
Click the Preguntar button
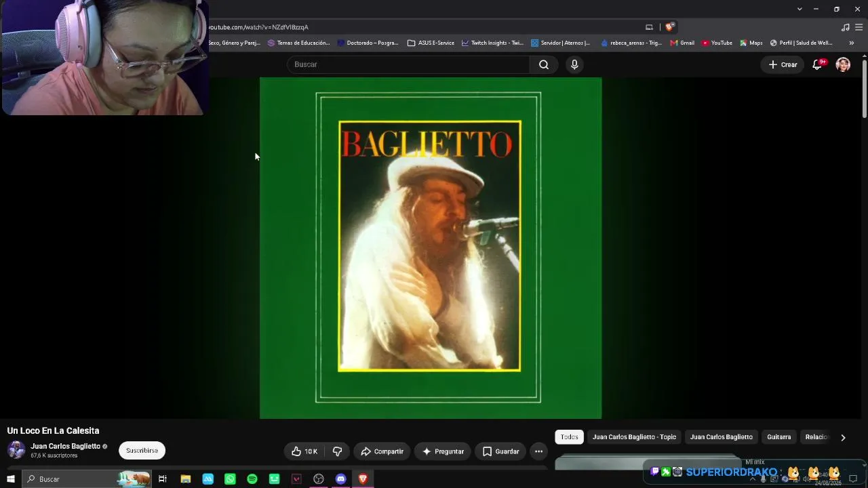click(443, 451)
